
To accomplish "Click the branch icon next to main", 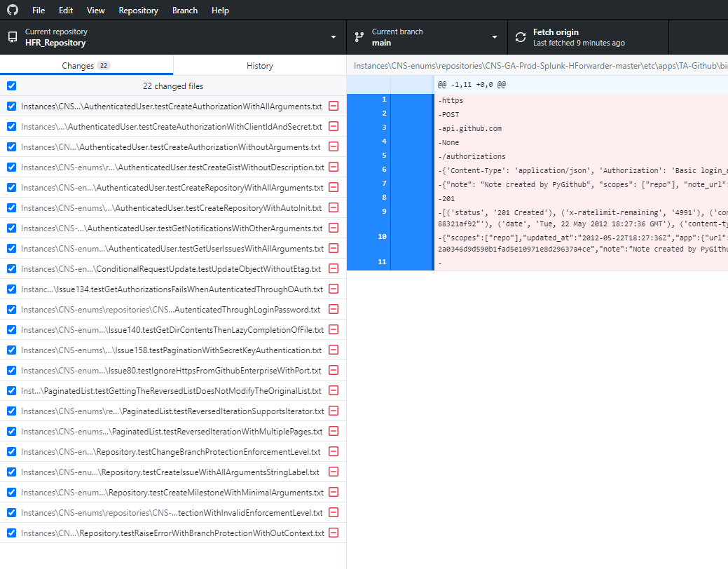I will tap(359, 36).
